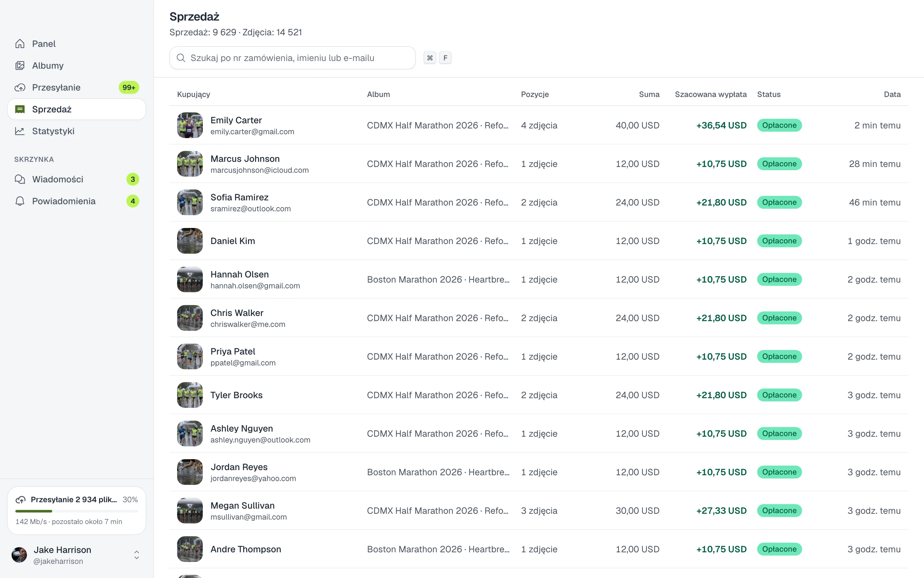The width and height of the screenshot is (924, 578).
Task: Click the Opłacone status on Marcus Johnson's row
Action: pos(779,164)
